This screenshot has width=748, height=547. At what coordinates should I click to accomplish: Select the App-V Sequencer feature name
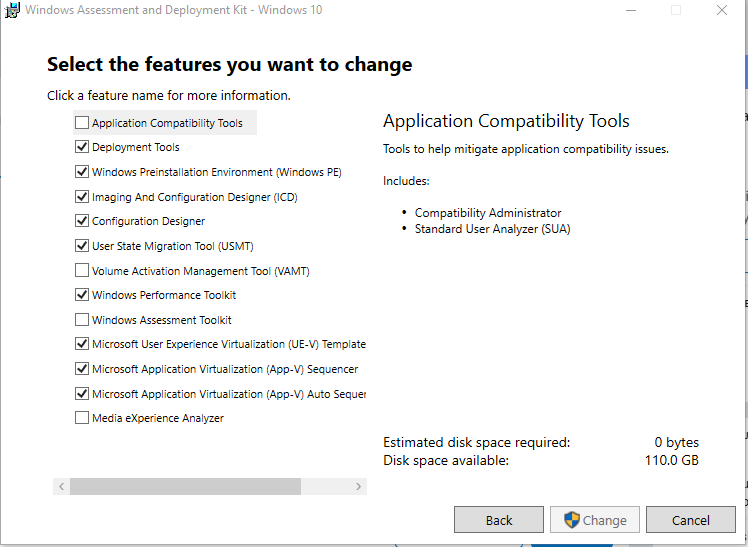click(224, 369)
